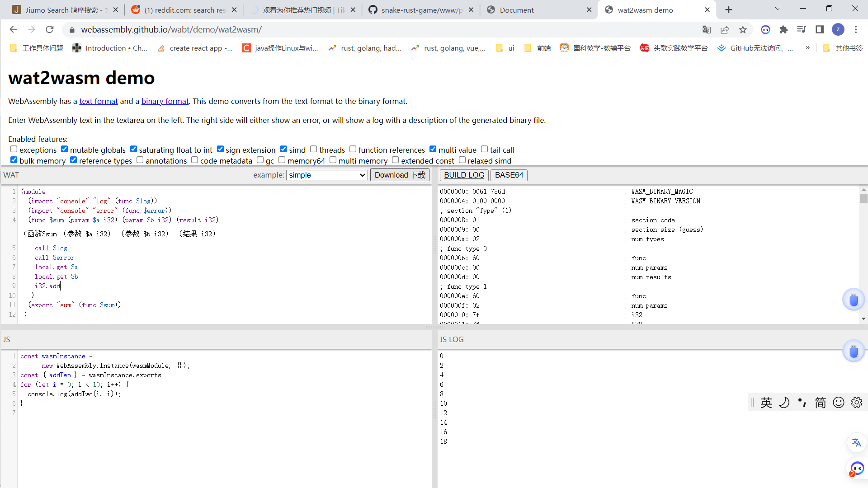This screenshot has height=488, width=868.
Task: Enable the exceptions feature checkbox
Action: click(14, 149)
